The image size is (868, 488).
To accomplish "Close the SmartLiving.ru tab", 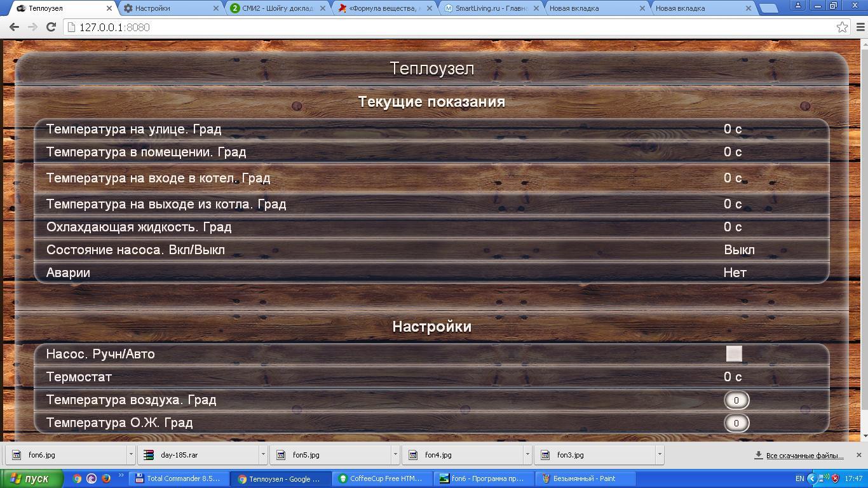I will point(536,8).
